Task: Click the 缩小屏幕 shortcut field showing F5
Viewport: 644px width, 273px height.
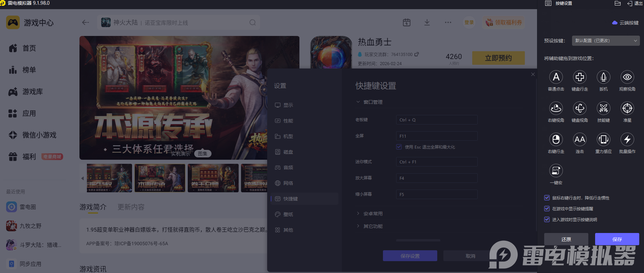Action: pos(437,194)
